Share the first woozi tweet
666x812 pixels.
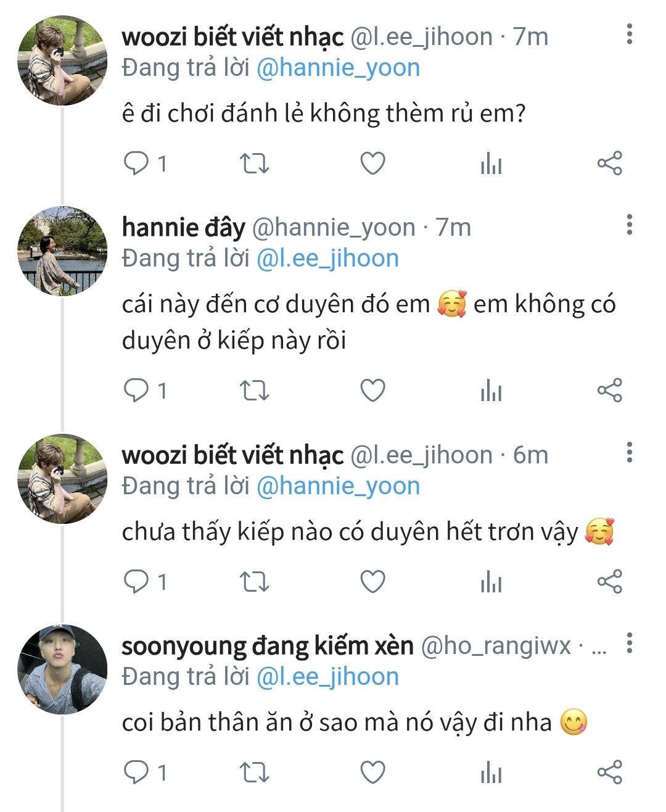(609, 164)
